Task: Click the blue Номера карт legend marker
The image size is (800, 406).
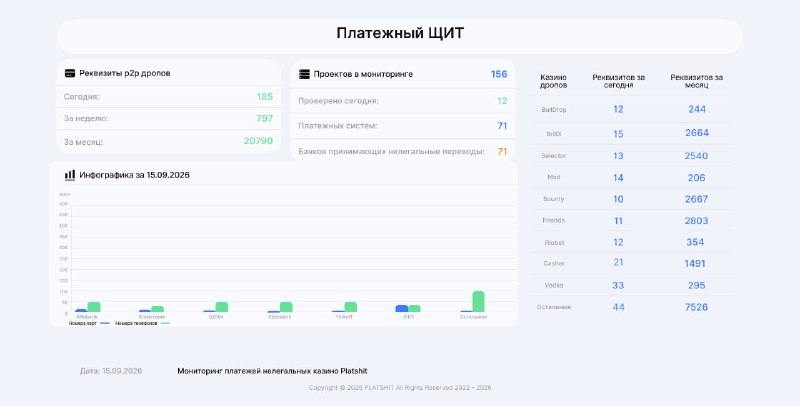Action: (x=105, y=323)
